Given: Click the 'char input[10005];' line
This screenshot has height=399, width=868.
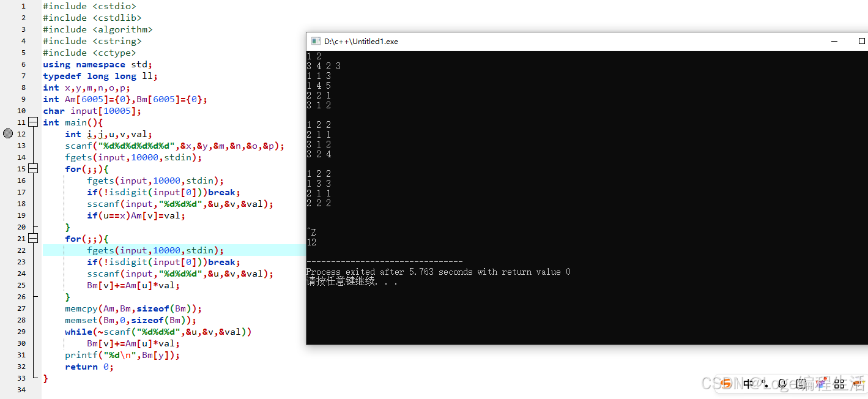Looking at the screenshot, I should [92, 111].
